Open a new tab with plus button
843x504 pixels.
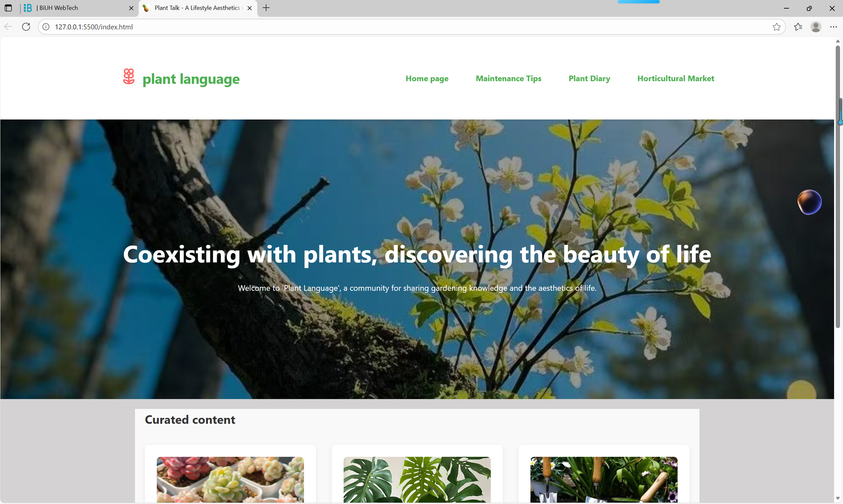[266, 8]
